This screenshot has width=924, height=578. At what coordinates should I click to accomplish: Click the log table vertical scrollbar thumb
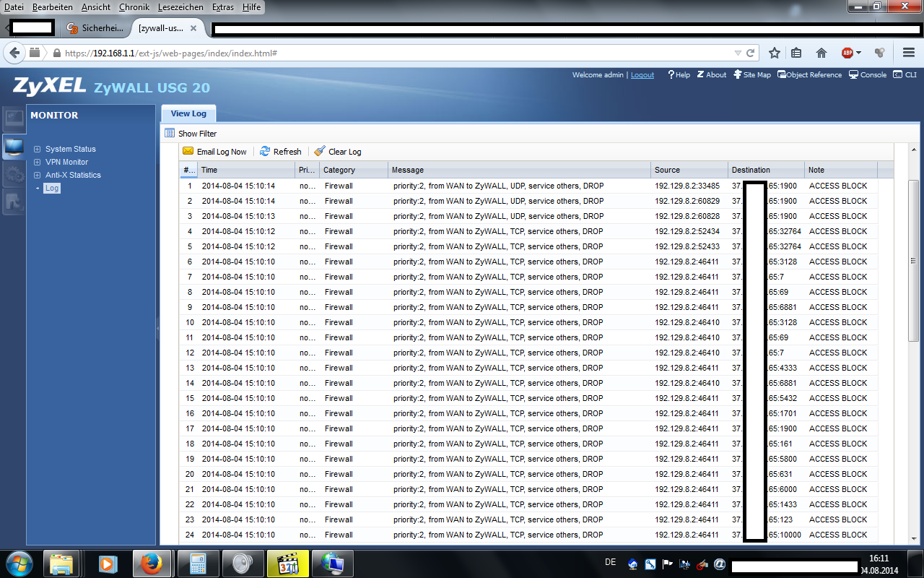coord(913,260)
